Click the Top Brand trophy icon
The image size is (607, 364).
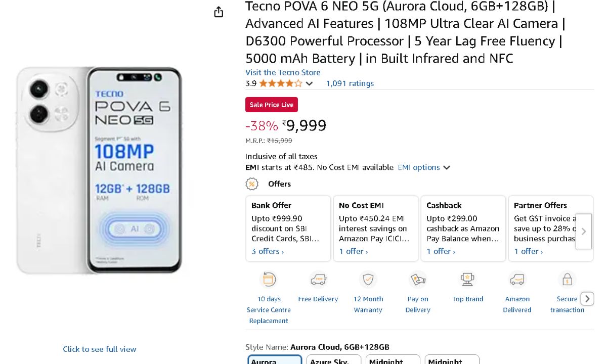point(467,280)
